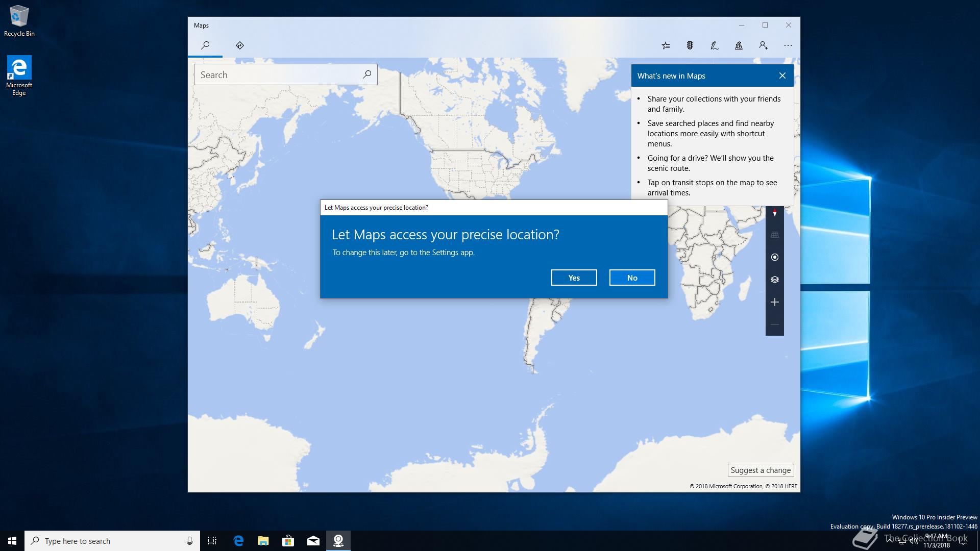The image size is (980, 551).
Task: Open 3D Cities icon in toolbar
Action: 739,45
